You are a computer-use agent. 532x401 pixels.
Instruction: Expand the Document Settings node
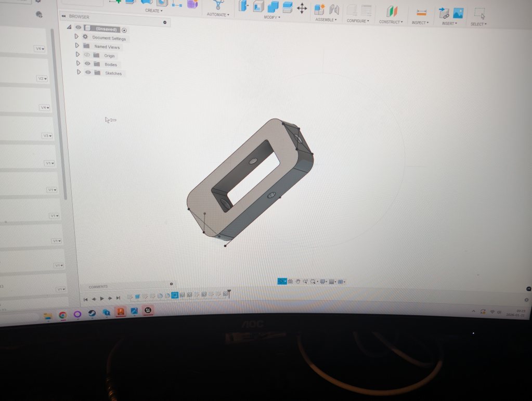76,37
